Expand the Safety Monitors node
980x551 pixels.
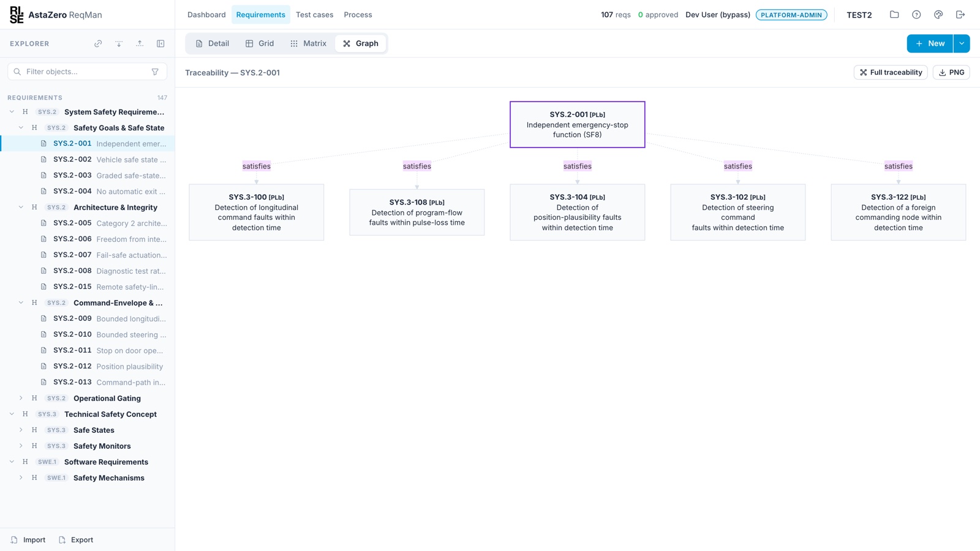(21, 446)
